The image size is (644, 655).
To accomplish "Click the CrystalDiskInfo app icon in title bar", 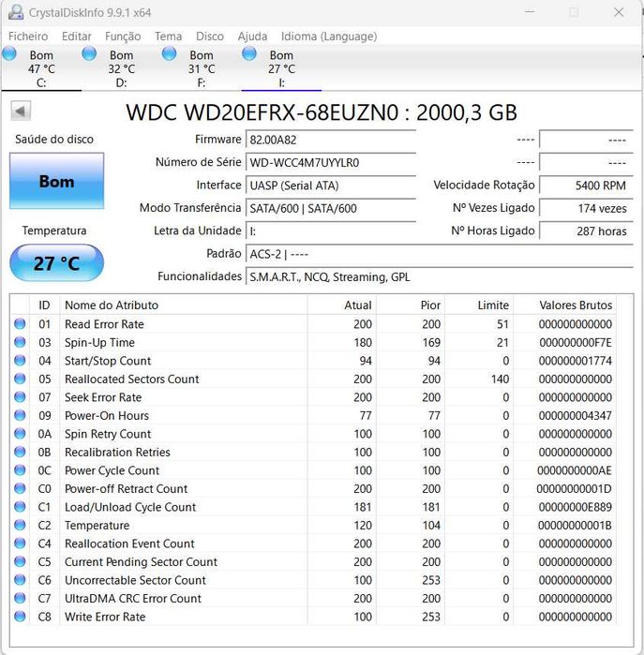I will coord(15,12).
